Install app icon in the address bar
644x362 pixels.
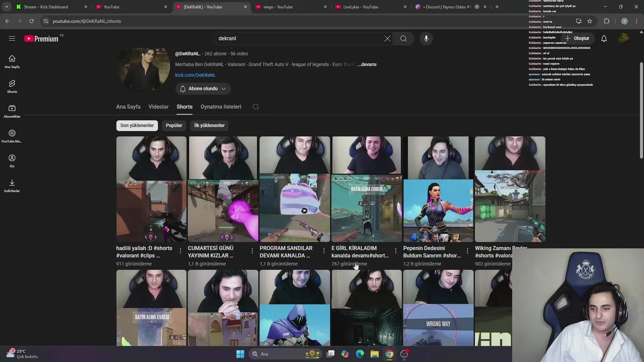click(579, 21)
